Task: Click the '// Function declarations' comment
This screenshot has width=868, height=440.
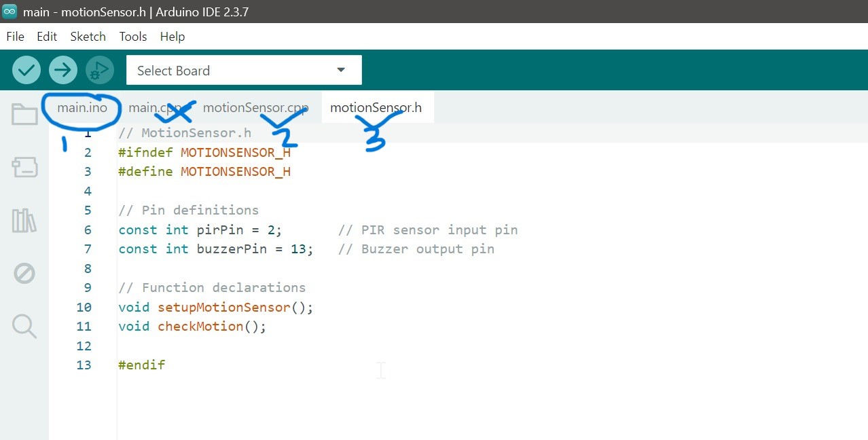Action: [x=212, y=288]
